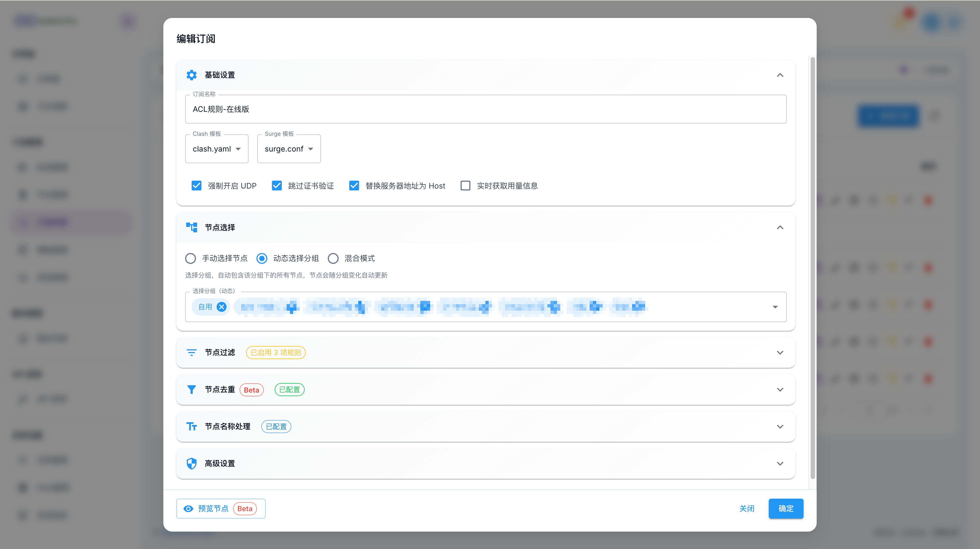Click the funnel icon beside 节点去重
980x549 pixels.
[x=191, y=390]
